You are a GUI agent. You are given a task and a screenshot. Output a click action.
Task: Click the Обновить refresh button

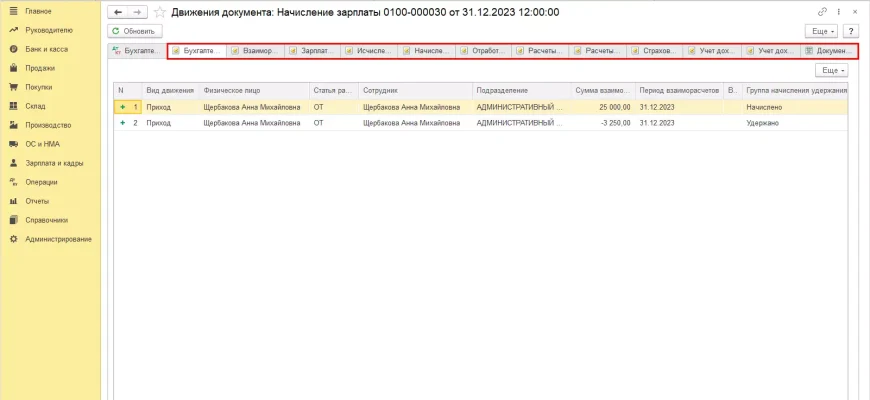click(135, 31)
